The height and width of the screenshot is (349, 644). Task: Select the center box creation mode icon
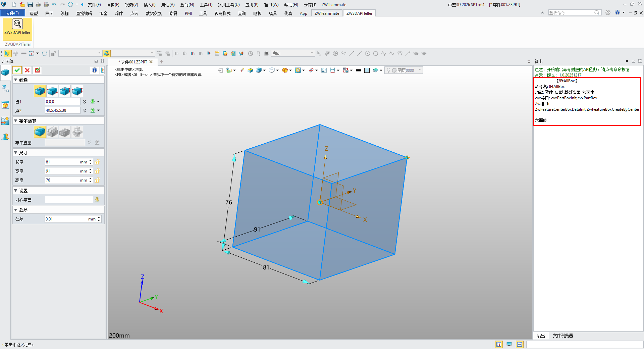coord(40,91)
